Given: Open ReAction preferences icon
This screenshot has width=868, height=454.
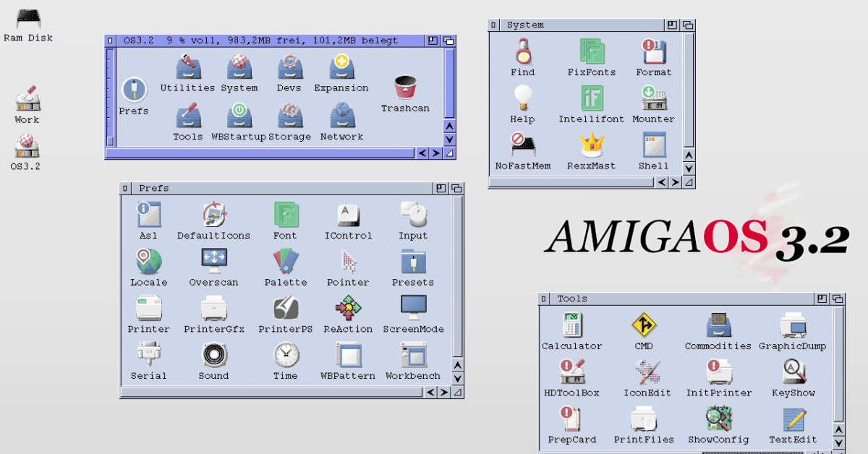Looking at the screenshot, I should click(349, 309).
